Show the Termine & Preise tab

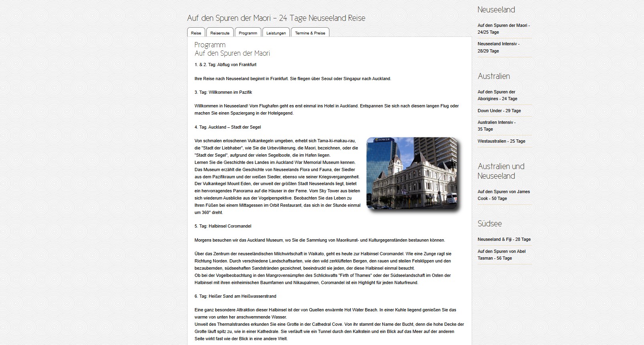pos(310,33)
